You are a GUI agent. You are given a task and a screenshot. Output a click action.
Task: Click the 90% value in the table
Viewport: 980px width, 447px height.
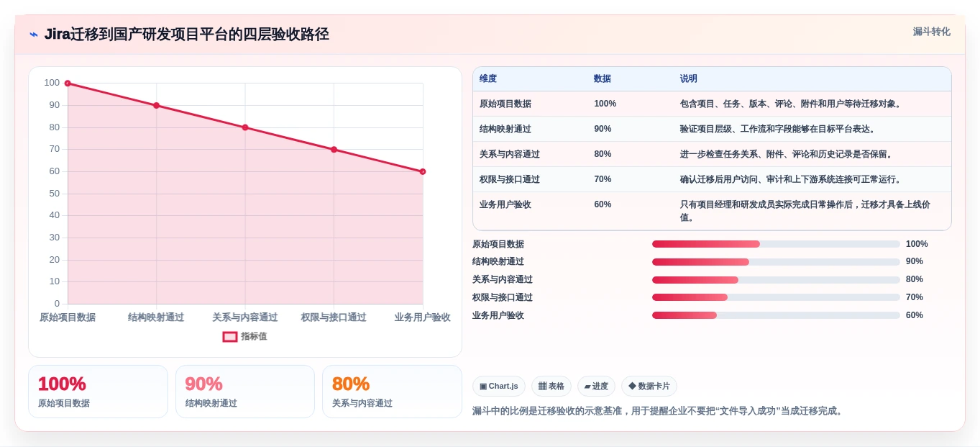[603, 129]
